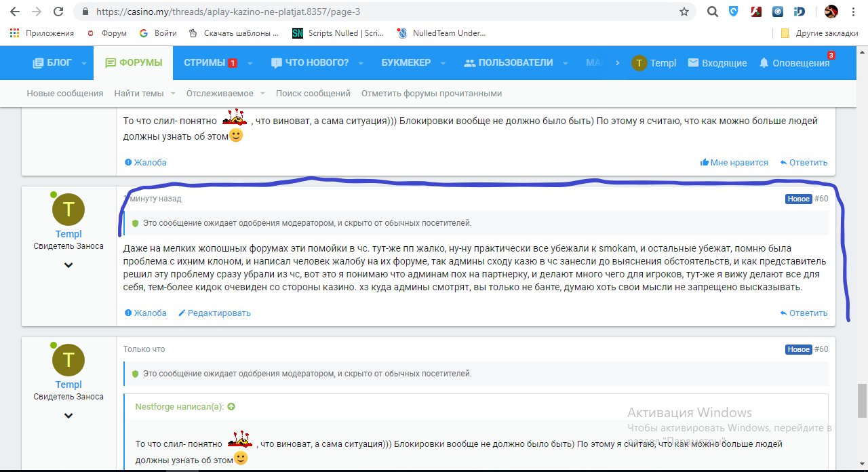This screenshot has width=868, height=472.
Task: Open Templ username in Только что post
Action: [x=68, y=385]
